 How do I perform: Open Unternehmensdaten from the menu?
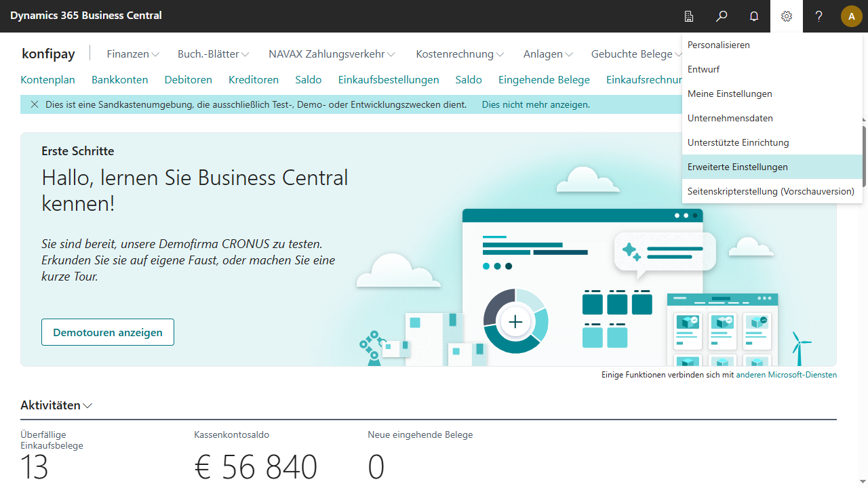[x=772, y=118]
